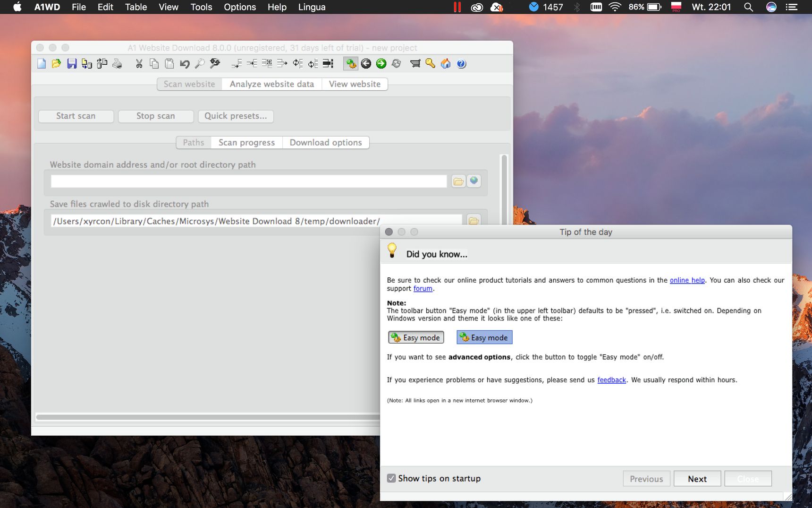Click the yellow key registration icon
The width and height of the screenshot is (812, 508).
pos(430,64)
